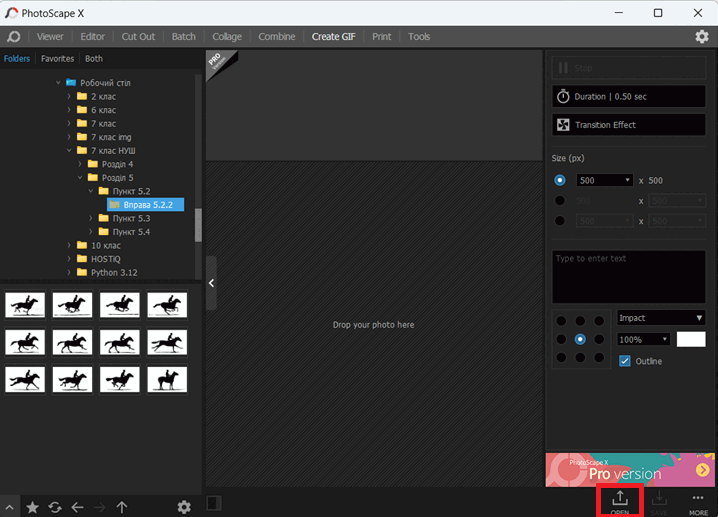Click the Duration stopwatch icon
The width and height of the screenshot is (718, 517).
[x=563, y=96]
